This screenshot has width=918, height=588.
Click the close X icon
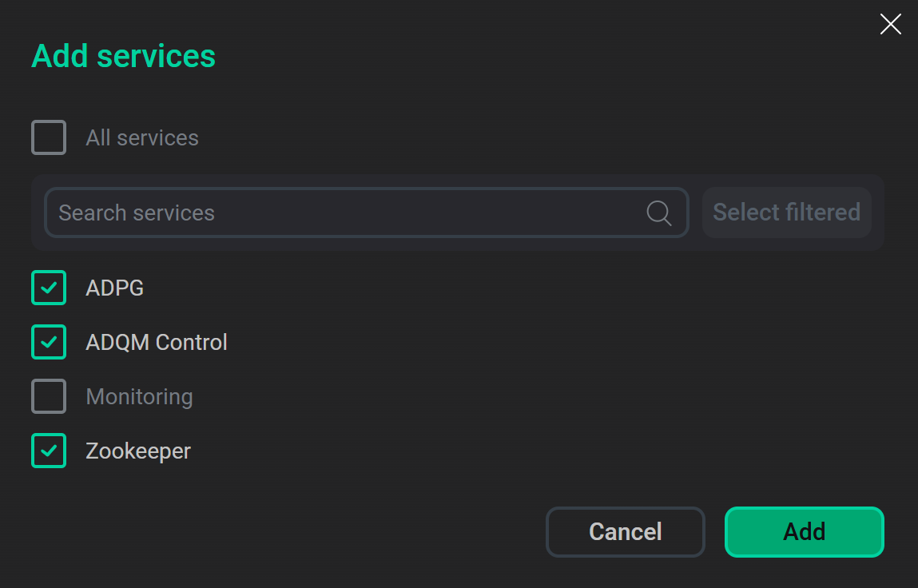pyautogui.click(x=890, y=24)
